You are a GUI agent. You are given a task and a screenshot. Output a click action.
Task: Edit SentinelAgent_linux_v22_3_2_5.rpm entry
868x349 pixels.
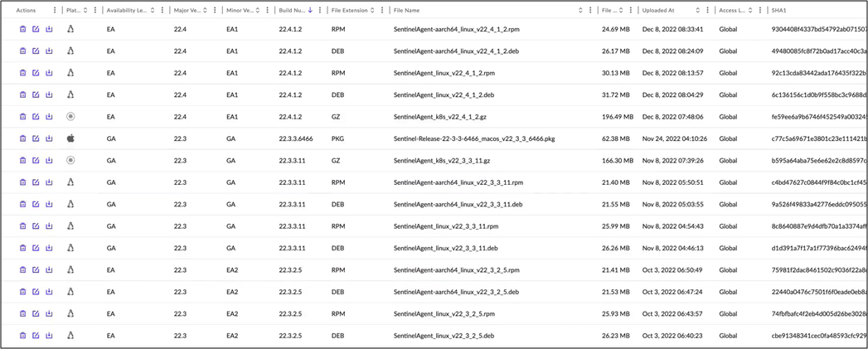pos(36,313)
